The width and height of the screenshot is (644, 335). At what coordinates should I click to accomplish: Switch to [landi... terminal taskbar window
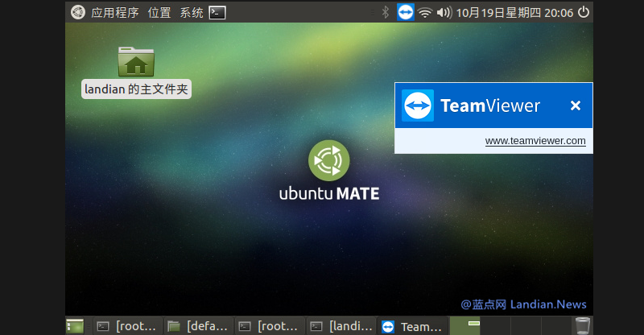(341, 326)
